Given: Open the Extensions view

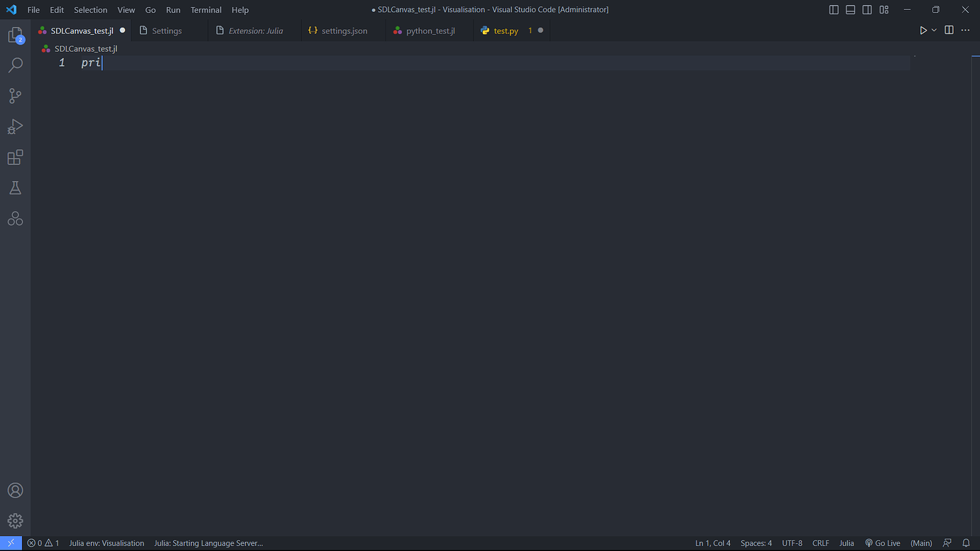Looking at the screenshot, I should 15,157.
